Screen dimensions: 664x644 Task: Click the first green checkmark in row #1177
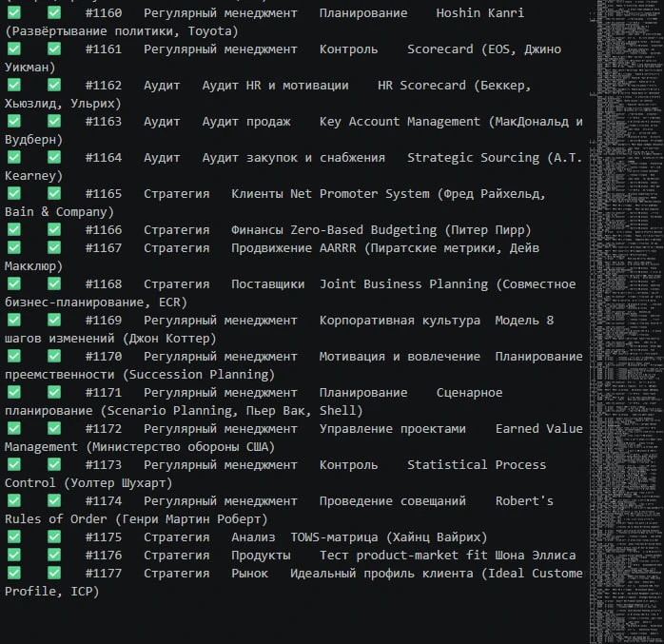[x=14, y=573]
